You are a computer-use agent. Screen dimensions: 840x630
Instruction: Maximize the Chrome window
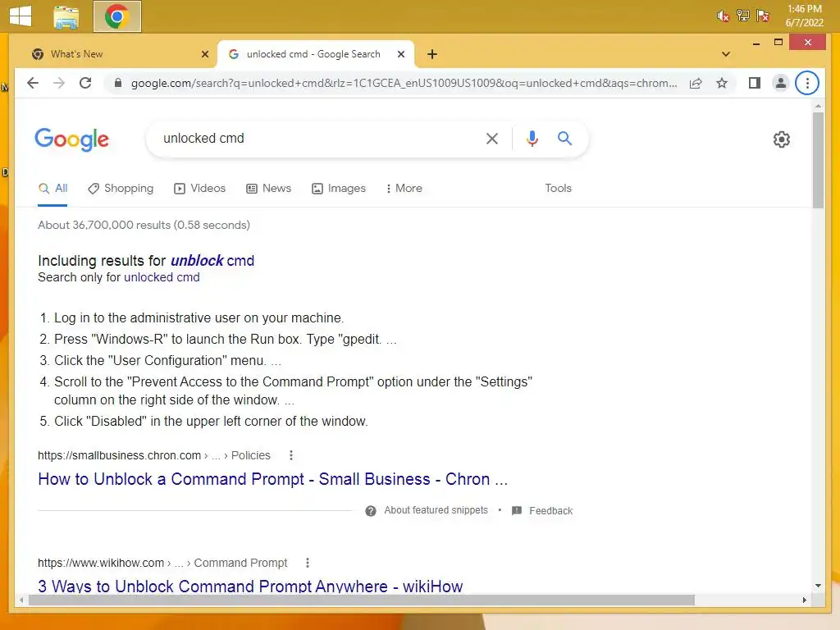pyautogui.click(x=778, y=43)
